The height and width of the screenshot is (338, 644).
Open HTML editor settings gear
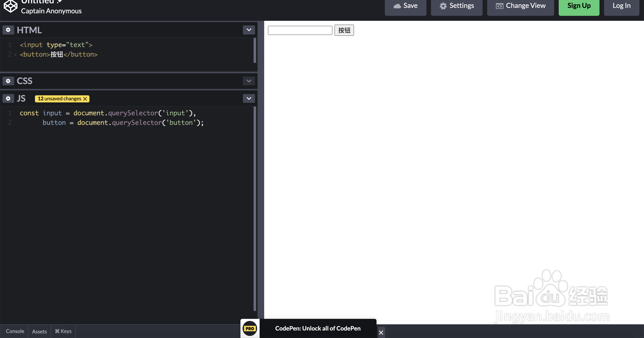(8, 30)
